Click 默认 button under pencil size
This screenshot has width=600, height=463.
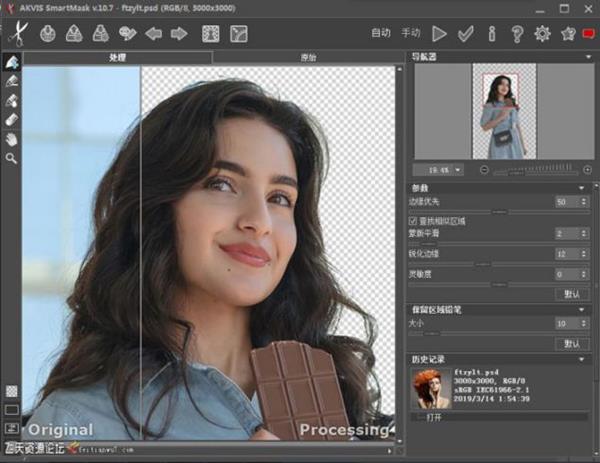[571, 343]
